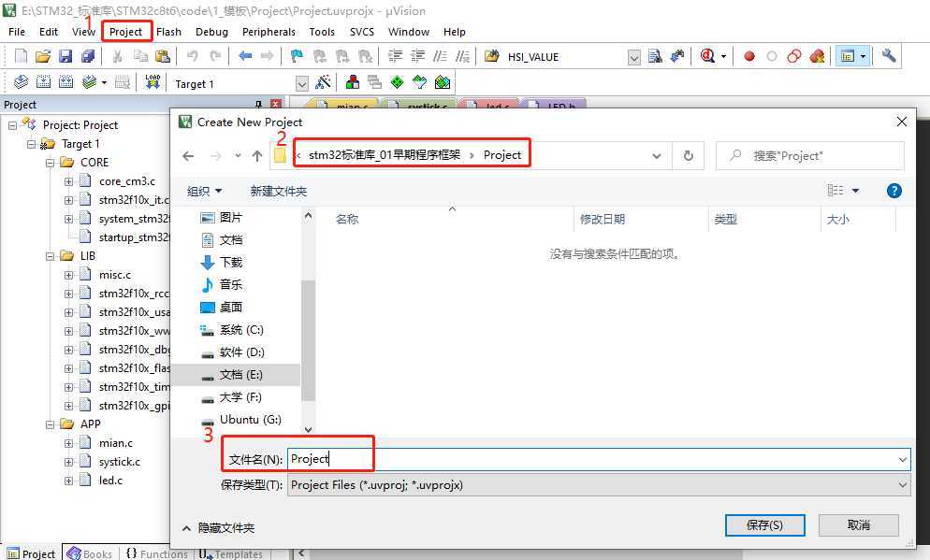Click the LOAD download icon
The height and width of the screenshot is (560, 930).
tap(153, 82)
